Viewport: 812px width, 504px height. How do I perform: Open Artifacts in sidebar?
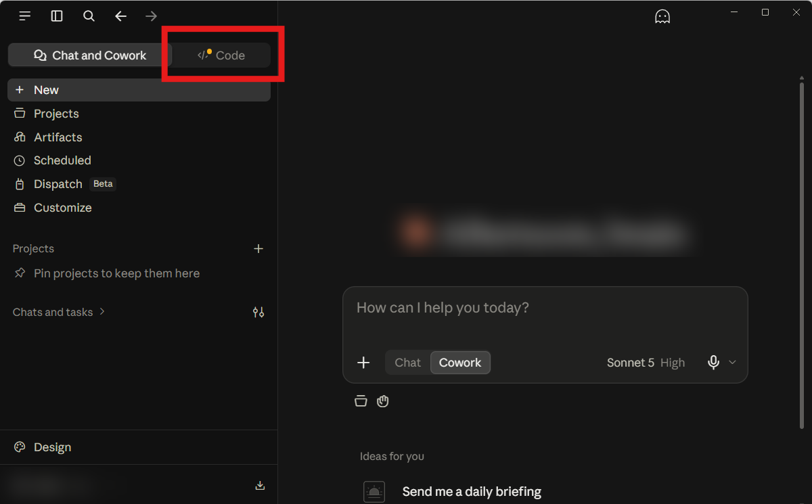click(139, 137)
